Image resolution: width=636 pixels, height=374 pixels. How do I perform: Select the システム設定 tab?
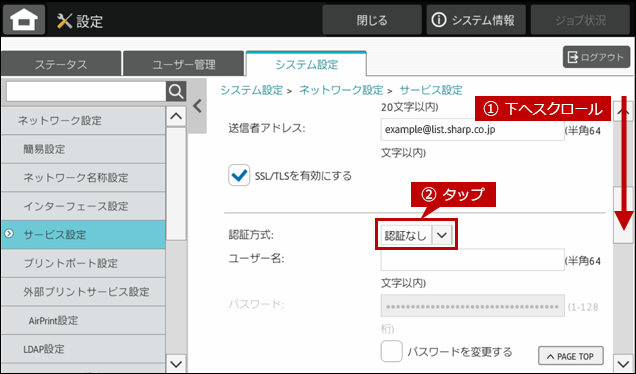[306, 64]
